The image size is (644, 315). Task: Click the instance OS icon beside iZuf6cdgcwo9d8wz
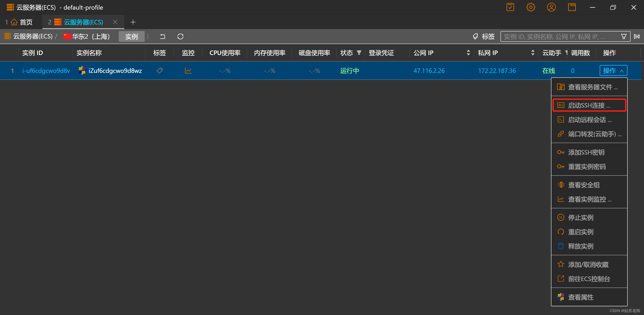pos(82,70)
